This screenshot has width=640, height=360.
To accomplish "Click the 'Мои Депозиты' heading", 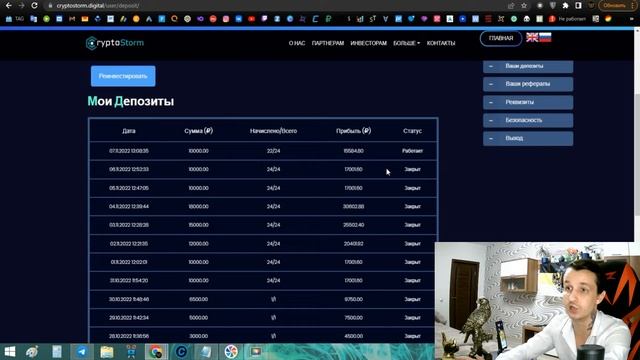I will [x=131, y=101].
